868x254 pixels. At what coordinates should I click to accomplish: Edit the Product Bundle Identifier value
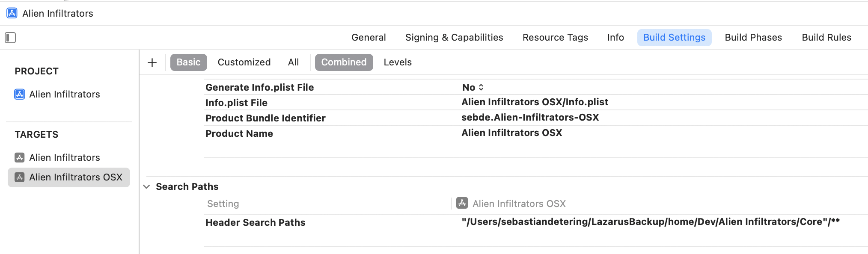tap(530, 118)
